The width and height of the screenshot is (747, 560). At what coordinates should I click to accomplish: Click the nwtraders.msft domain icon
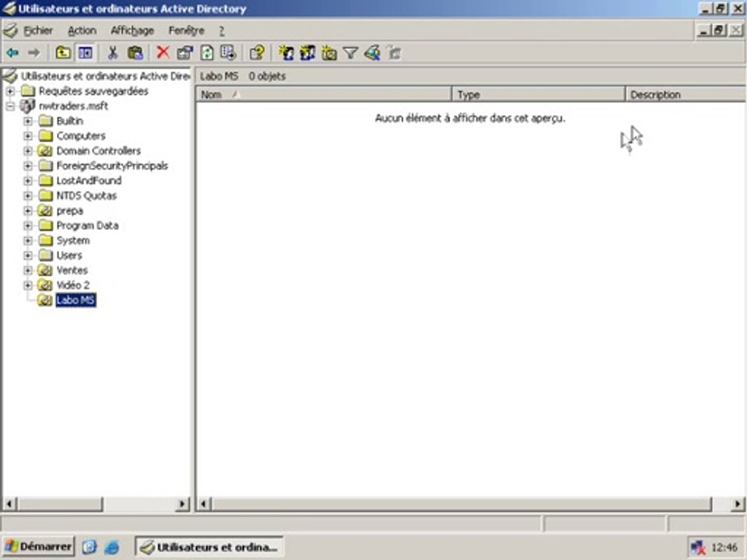(28, 106)
